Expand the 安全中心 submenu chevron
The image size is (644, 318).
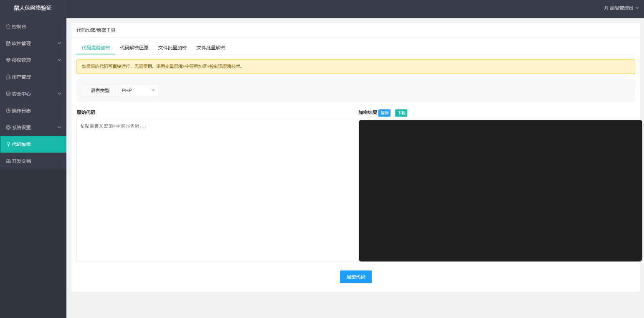(x=59, y=94)
